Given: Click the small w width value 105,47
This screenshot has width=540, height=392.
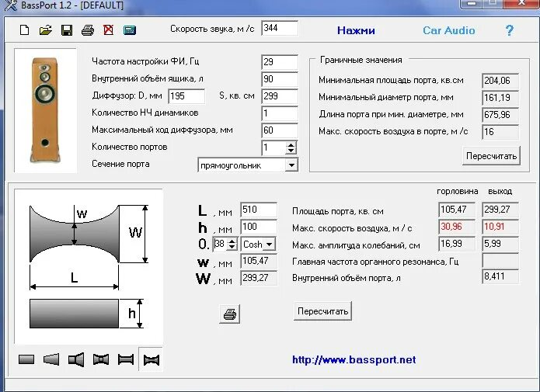Looking at the screenshot, I should [x=259, y=261].
